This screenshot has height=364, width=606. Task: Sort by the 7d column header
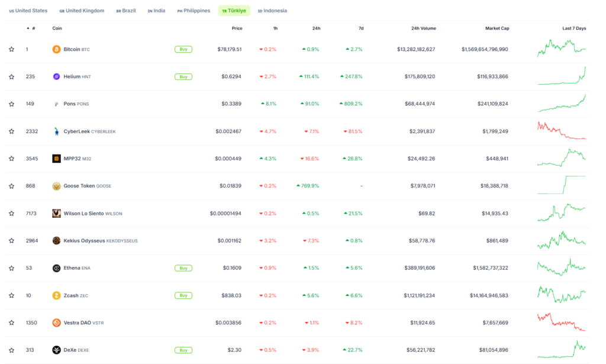361,28
